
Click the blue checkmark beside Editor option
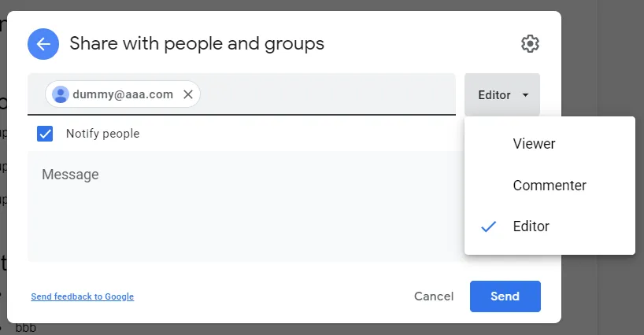[489, 226]
